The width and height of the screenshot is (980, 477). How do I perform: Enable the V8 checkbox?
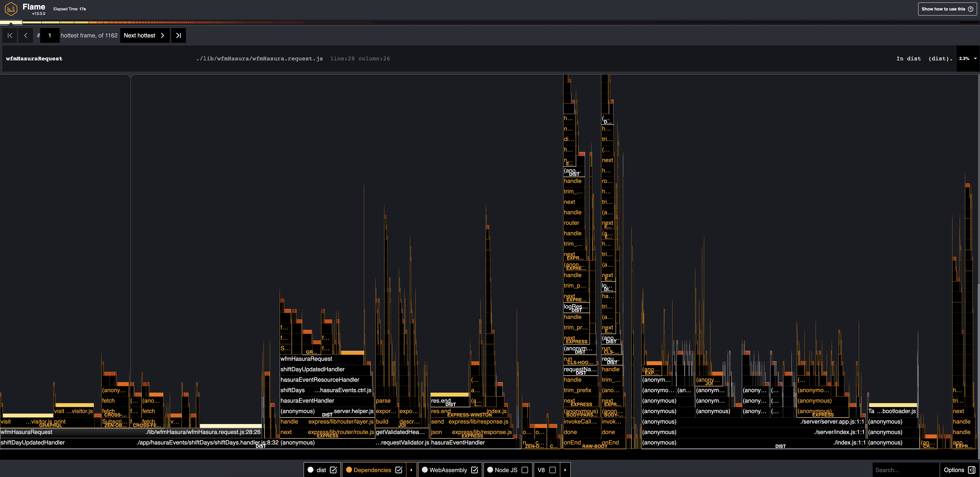click(552, 470)
